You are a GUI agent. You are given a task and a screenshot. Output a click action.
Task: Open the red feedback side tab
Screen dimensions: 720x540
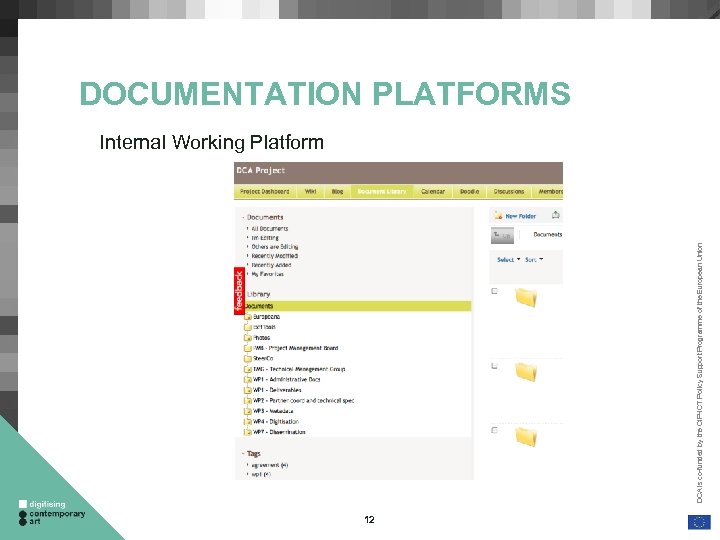click(x=239, y=291)
